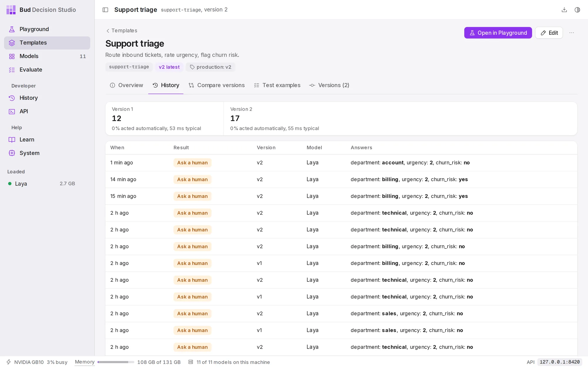
Task: Click 11 of 11 models on this machine
Action: click(233, 362)
